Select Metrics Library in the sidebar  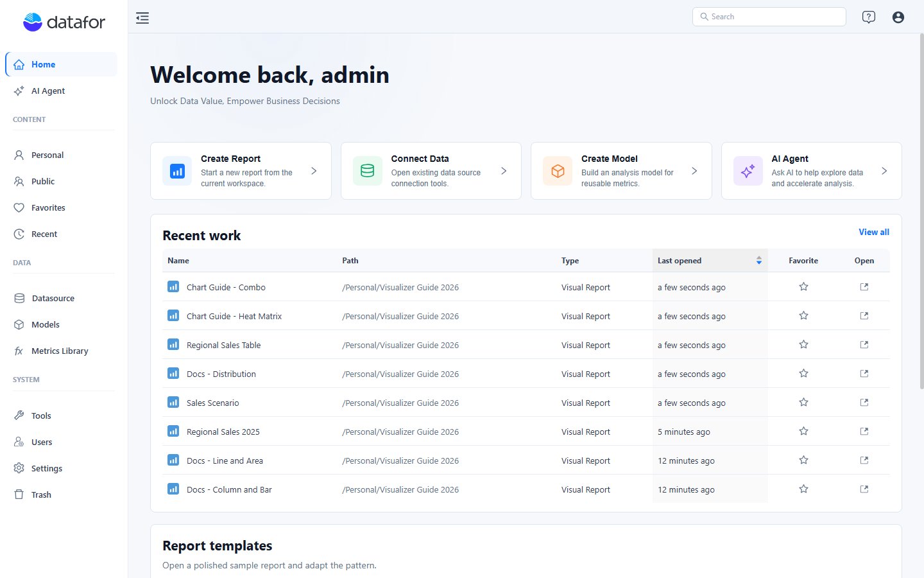(x=62, y=351)
